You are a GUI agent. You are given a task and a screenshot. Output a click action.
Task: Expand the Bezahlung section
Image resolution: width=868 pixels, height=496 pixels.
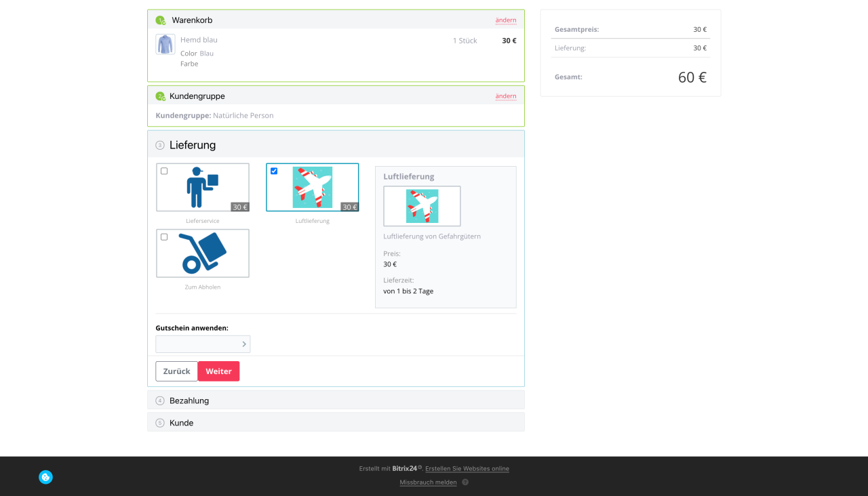pyautogui.click(x=336, y=400)
